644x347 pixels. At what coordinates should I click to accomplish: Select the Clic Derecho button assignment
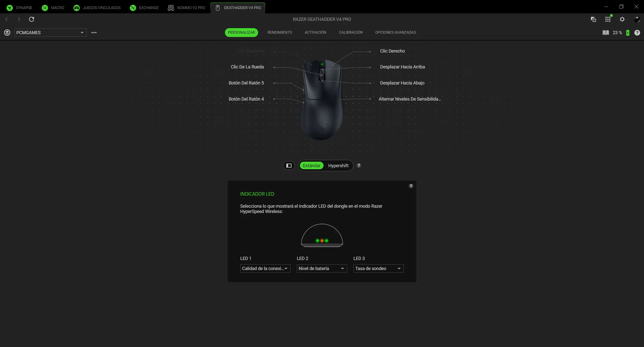[392, 51]
